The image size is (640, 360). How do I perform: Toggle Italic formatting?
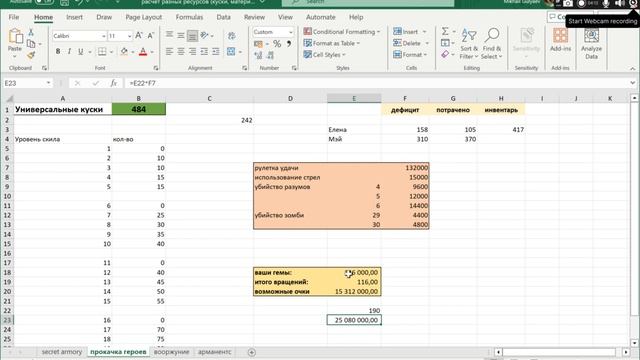[69, 51]
